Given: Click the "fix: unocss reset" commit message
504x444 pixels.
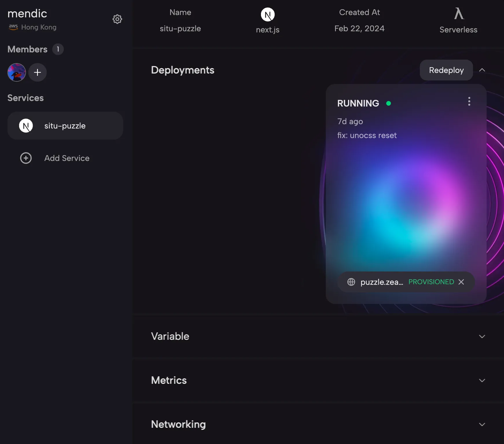Looking at the screenshot, I should 367,135.
